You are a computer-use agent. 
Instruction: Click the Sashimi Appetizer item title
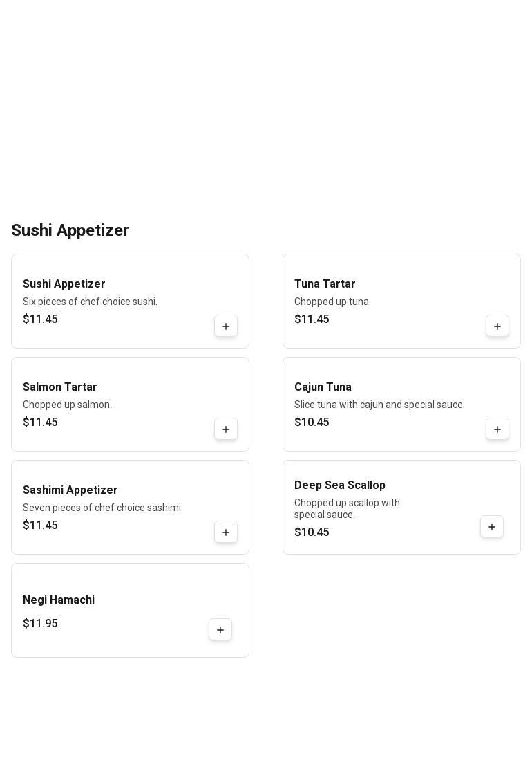70,490
